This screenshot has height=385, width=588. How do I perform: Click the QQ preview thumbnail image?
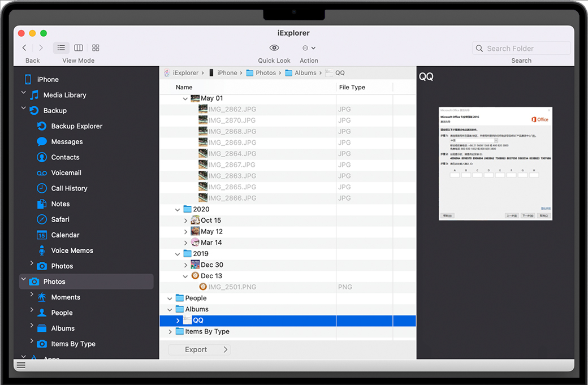(495, 163)
